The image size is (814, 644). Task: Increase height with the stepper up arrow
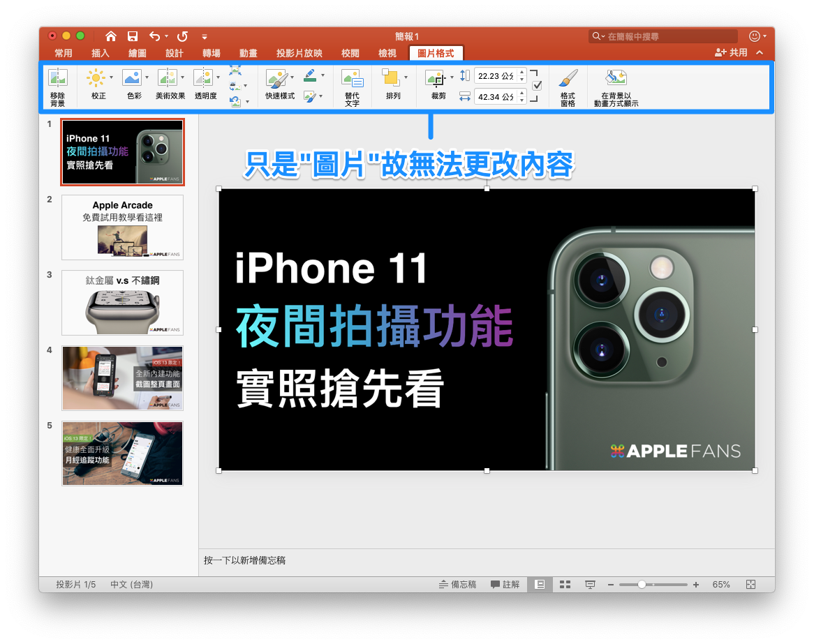(x=521, y=72)
